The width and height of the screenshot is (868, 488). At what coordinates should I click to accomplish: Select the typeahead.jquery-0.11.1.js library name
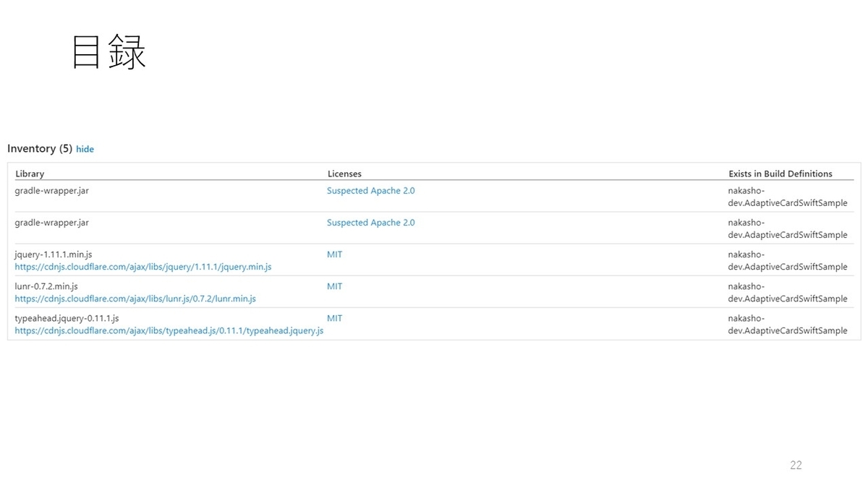click(x=67, y=318)
